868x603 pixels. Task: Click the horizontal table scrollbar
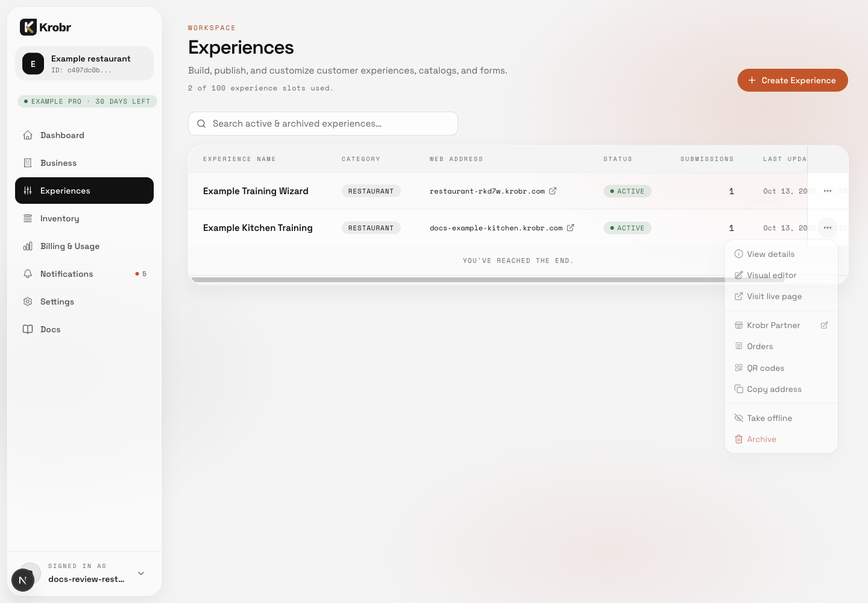487,280
